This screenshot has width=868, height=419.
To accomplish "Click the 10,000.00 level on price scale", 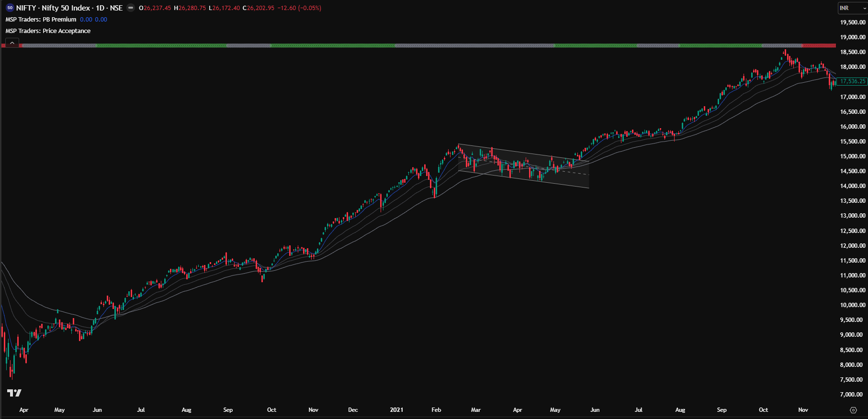I will [852, 305].
